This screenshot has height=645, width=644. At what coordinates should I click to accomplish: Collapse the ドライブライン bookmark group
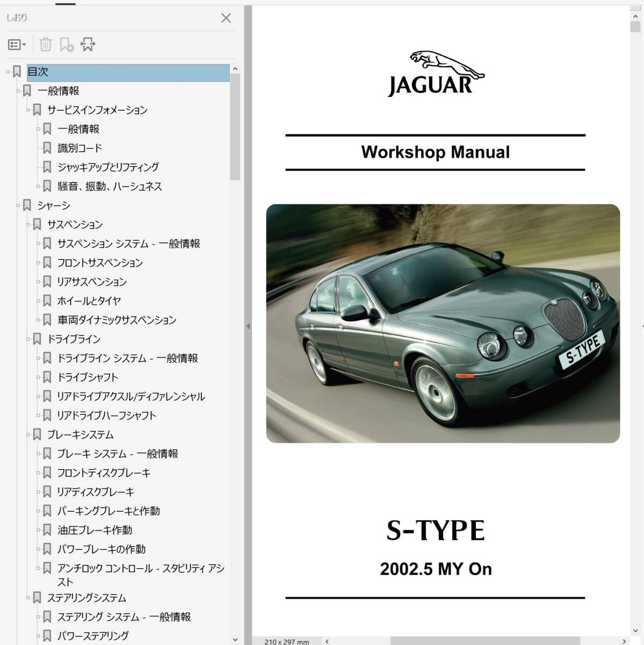click(x=28, y=339)
